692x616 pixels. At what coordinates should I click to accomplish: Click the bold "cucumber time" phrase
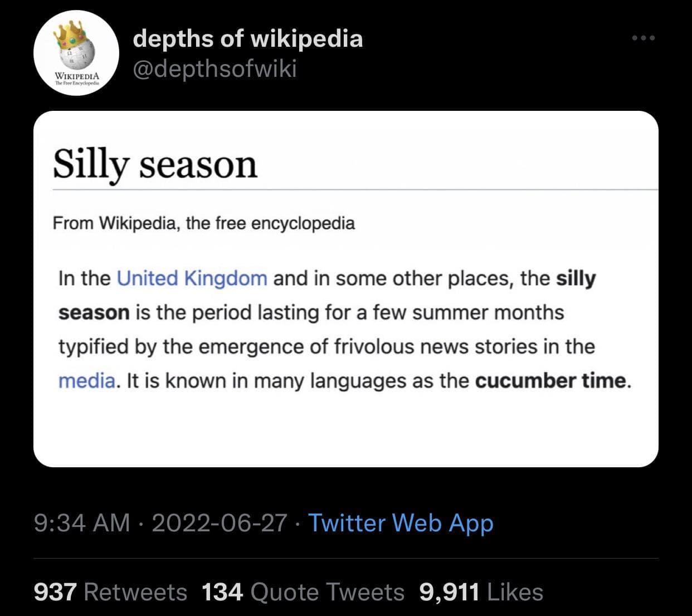550,381
